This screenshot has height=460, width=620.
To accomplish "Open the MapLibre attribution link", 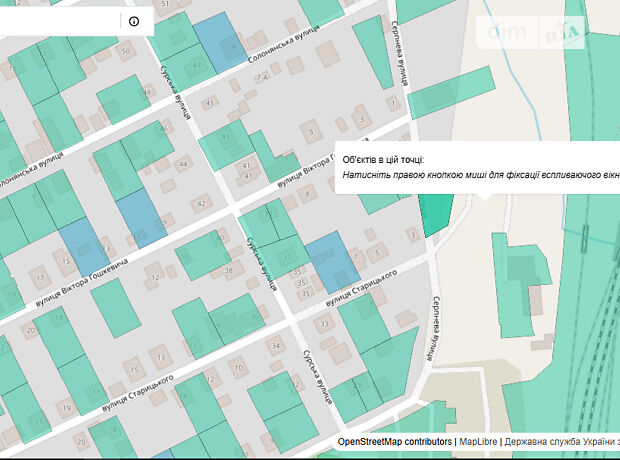I will coord(479,441).
